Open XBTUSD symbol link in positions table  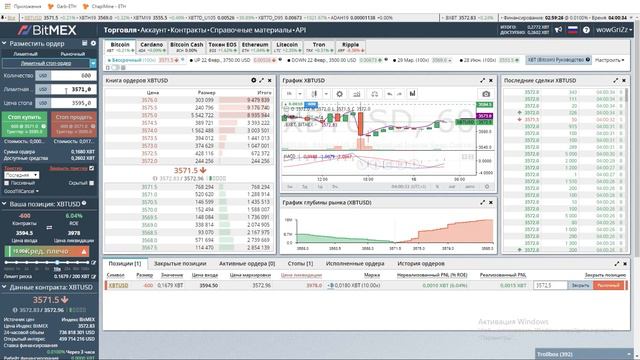118,285
